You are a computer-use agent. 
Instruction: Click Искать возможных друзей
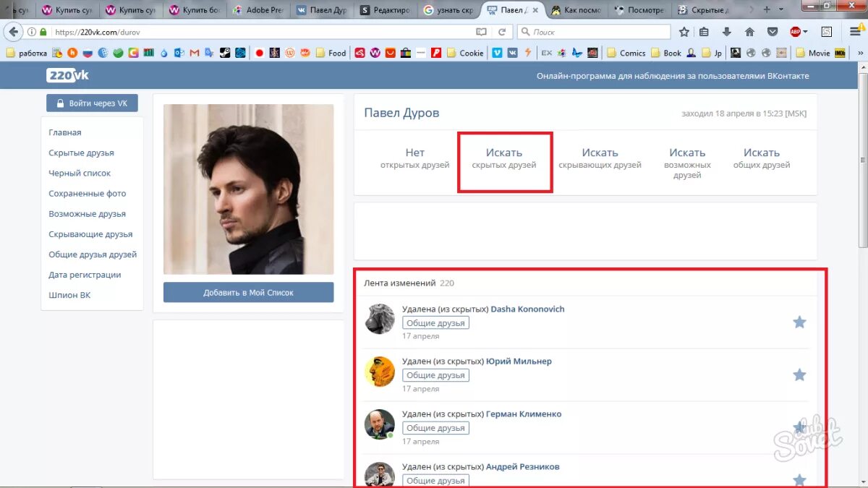pyautogui.click(x=687, y=163)
